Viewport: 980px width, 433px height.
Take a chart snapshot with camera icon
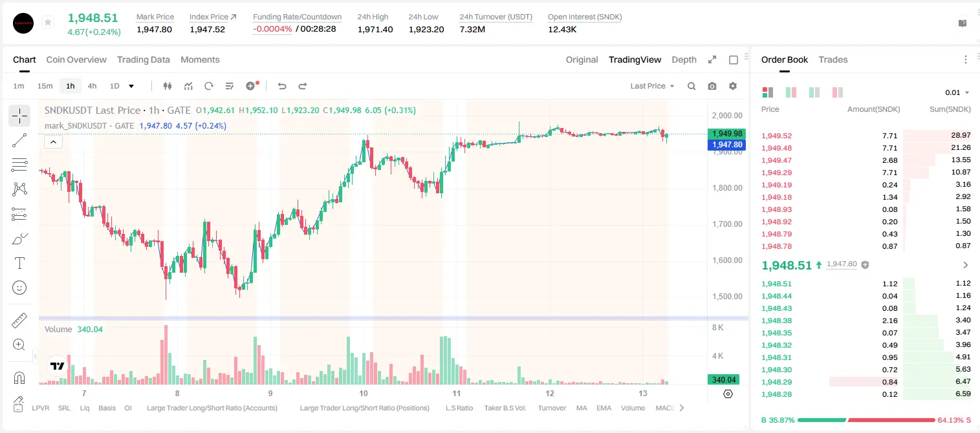click(x=712, y=86)
